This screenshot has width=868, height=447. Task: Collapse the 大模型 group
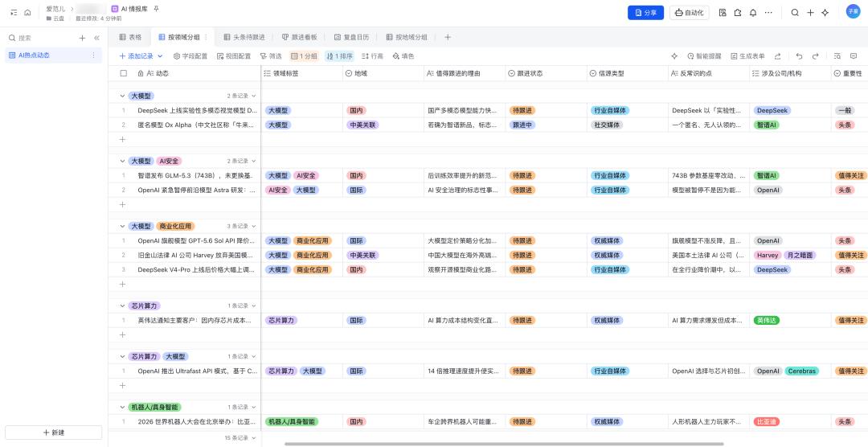point(123,96)
